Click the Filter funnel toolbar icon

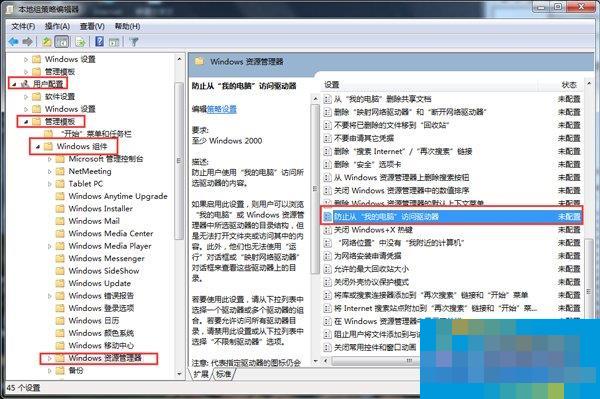[134, 42]
